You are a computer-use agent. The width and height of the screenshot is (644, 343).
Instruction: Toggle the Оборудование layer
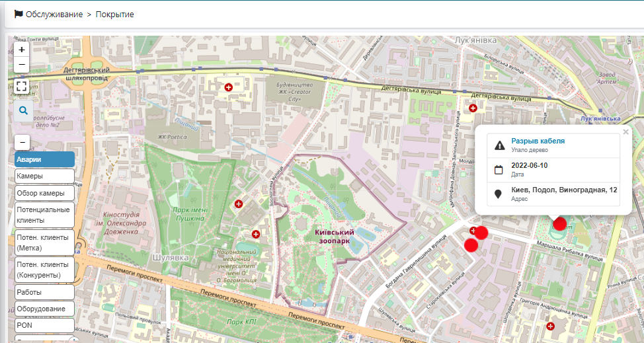(x=44, y=309)
